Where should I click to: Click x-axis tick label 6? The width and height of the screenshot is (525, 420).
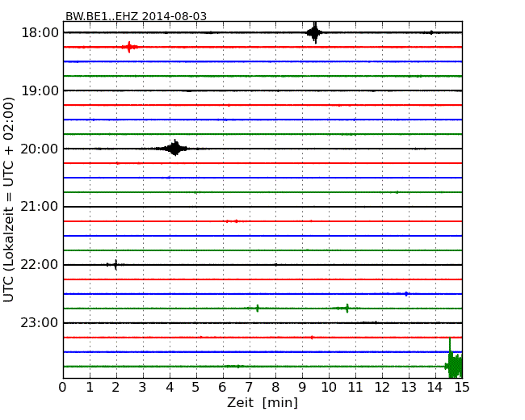222,388
